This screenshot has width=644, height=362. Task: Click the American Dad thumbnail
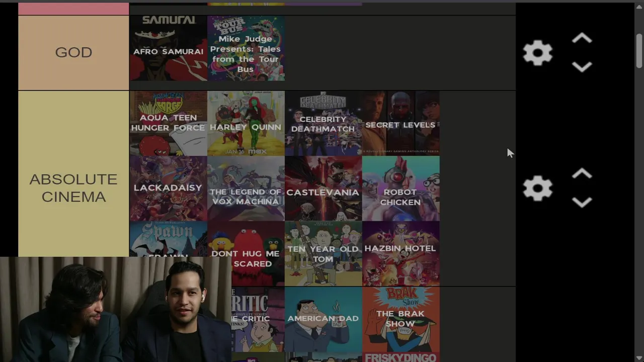(324, 319)
